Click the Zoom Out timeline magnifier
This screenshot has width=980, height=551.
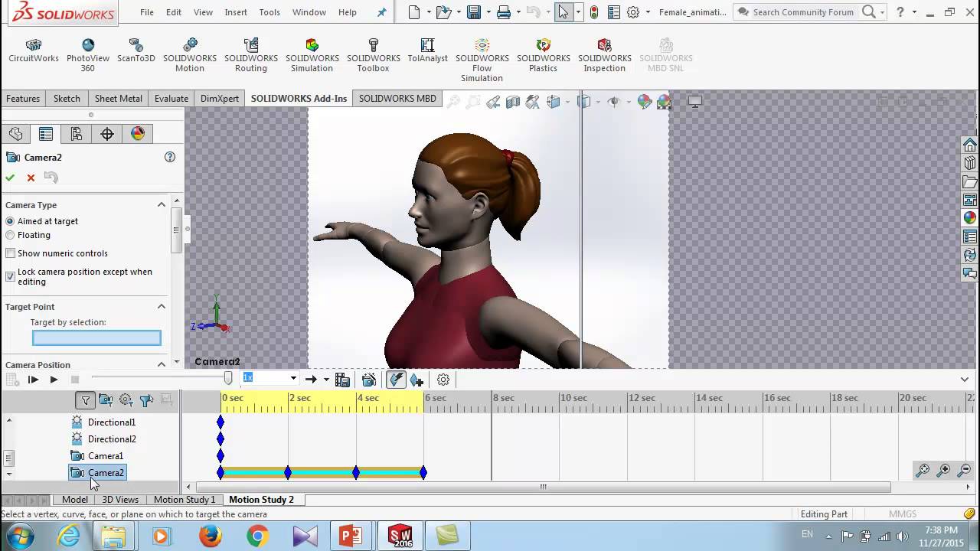click(x=964, y=471)
